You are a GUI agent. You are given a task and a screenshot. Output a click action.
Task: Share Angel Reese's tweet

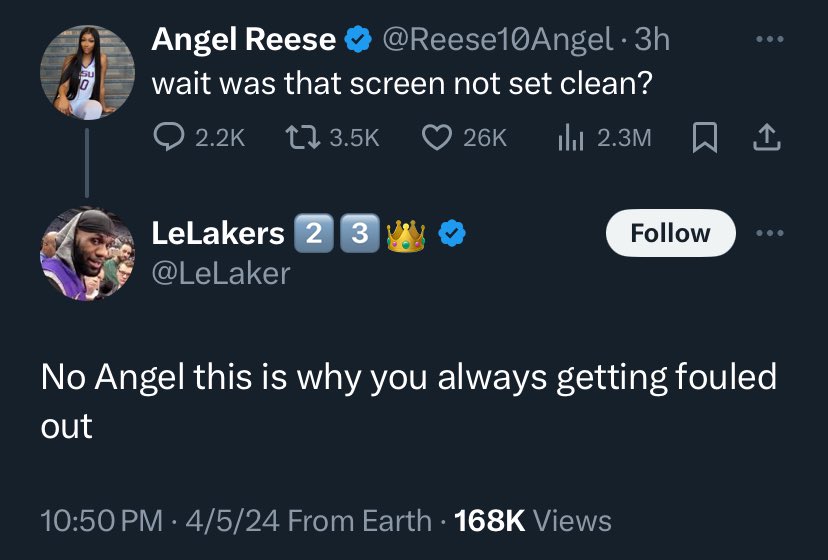tap(766, 137)
